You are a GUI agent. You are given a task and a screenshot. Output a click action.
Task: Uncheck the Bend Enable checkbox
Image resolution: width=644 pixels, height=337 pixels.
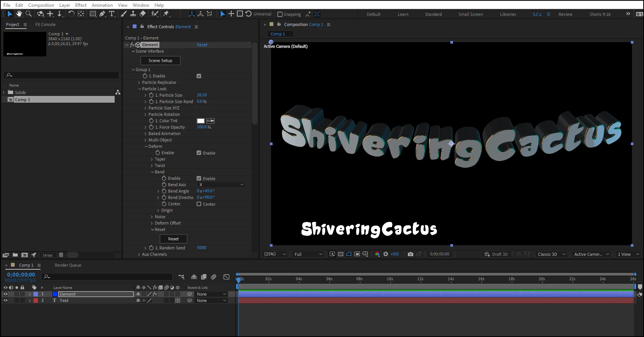click(199, 179)
